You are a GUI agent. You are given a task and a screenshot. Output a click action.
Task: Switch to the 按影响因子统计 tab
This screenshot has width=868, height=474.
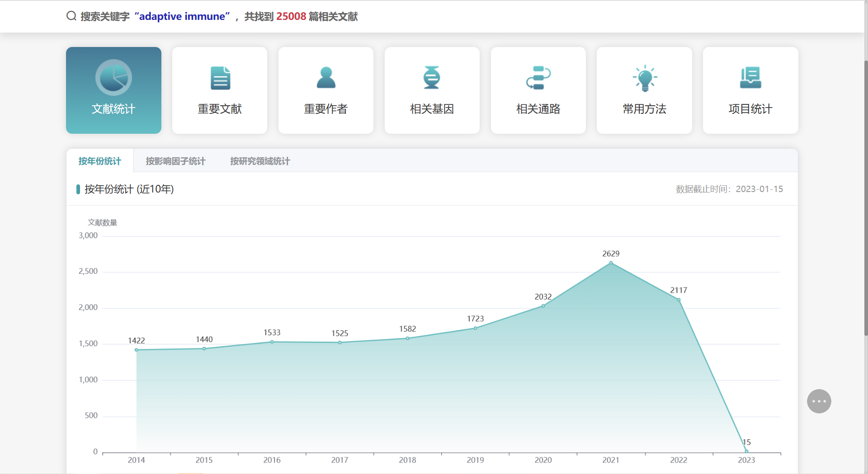[176, 161]
